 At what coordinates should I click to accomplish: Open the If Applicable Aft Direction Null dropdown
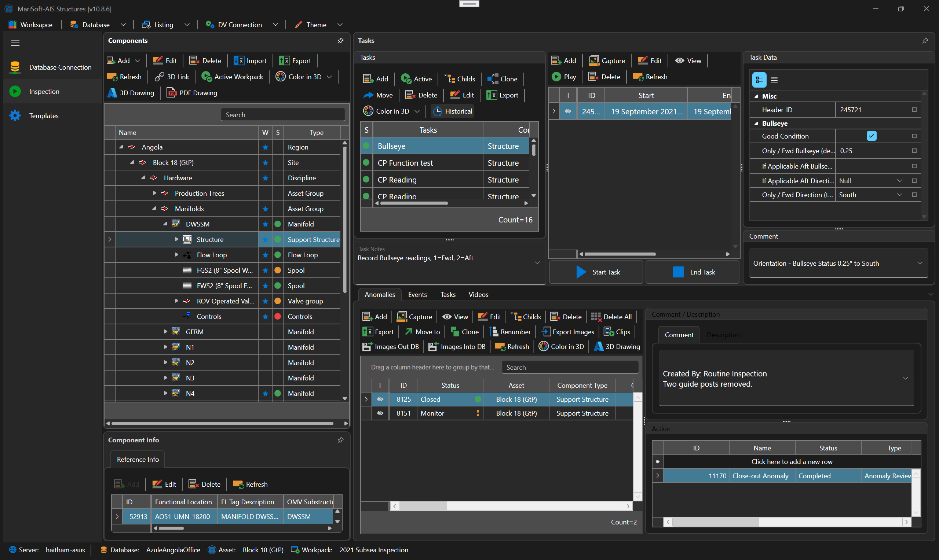(x=899, y=181)
